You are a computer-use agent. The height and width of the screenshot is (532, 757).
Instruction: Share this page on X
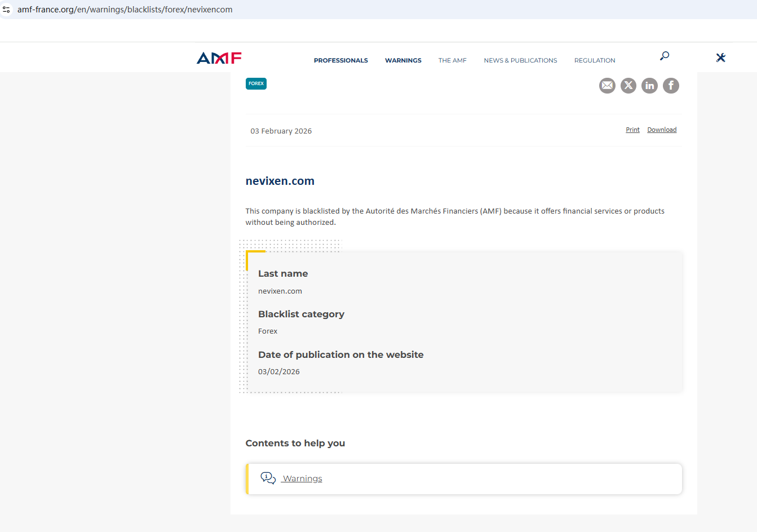pos(628,86)
